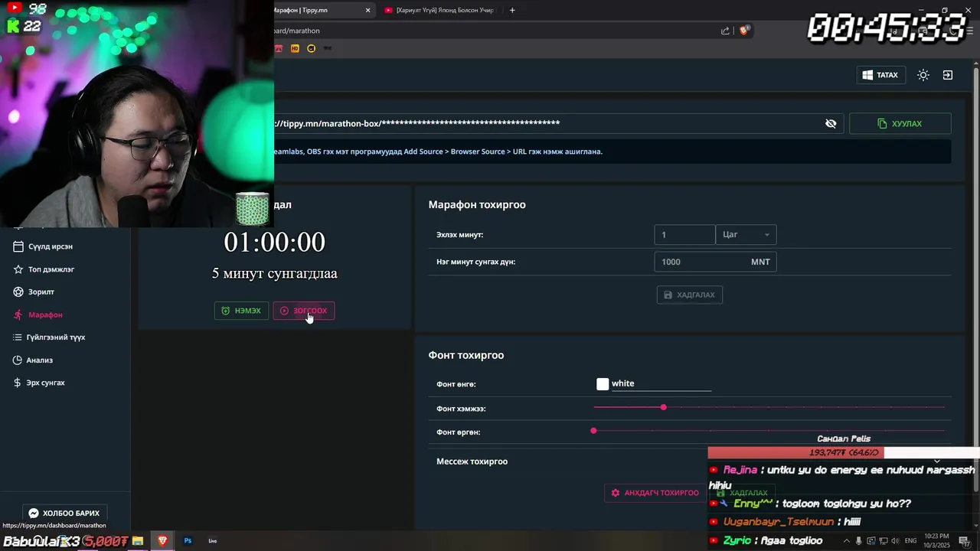This screenshot has height=551, width=980.
Task: Click the share icon in the address bar
Action: 725,31
